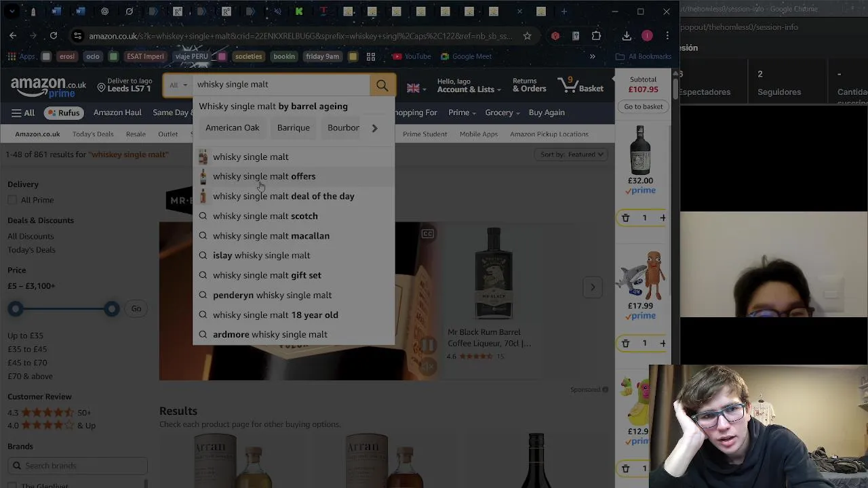Open Chrome extensions puzzle icon
Screen dimensions: 868x488
tap(596, 35)
